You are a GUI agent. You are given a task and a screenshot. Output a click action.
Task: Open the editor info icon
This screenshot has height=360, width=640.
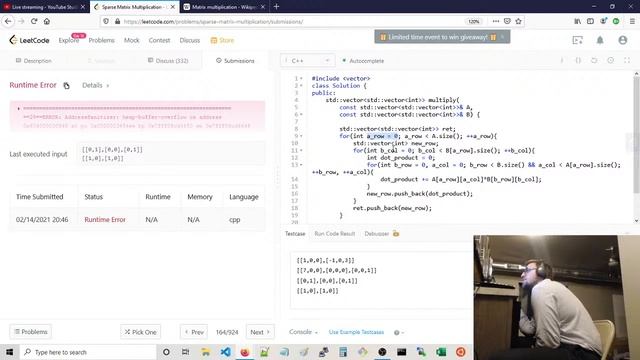(562, 60)
